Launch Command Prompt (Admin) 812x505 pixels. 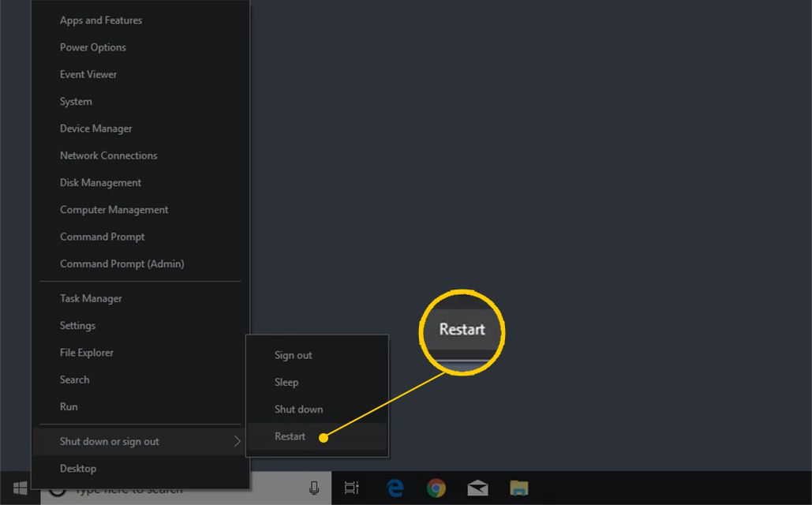pyautogui.click(x=122, y=264)
